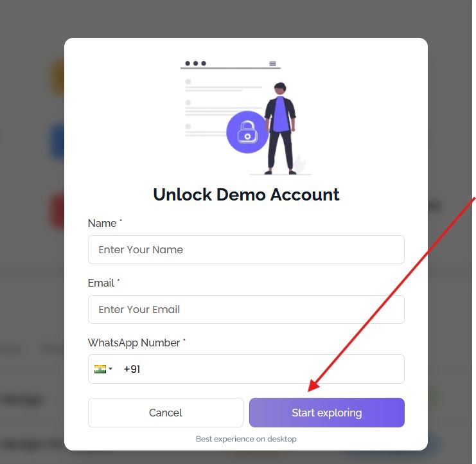
Task: Click the India flag icon
Action: (100, 369)
